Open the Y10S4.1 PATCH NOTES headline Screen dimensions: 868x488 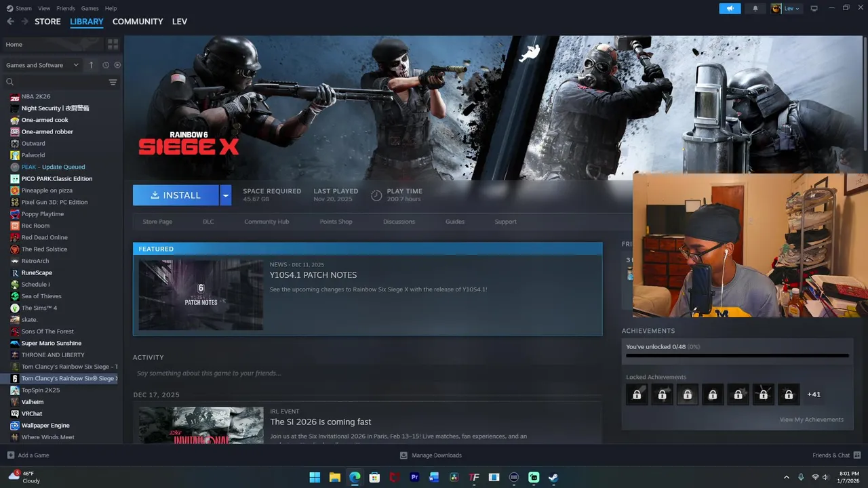pos(313,275)
